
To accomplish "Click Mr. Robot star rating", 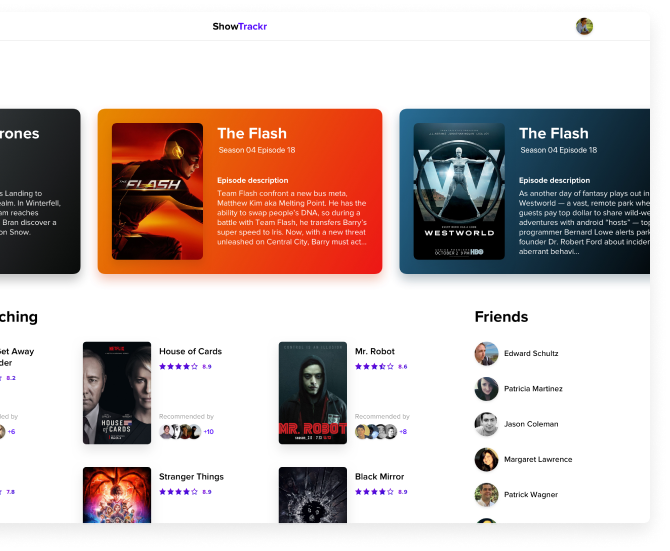I will 374,366.
